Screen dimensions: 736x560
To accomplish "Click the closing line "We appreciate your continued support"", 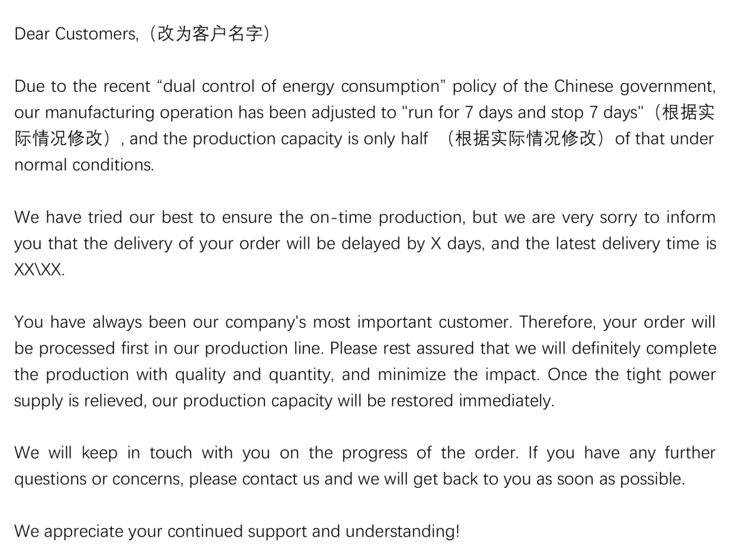I will pyautogui.click(x=161, y=532).
